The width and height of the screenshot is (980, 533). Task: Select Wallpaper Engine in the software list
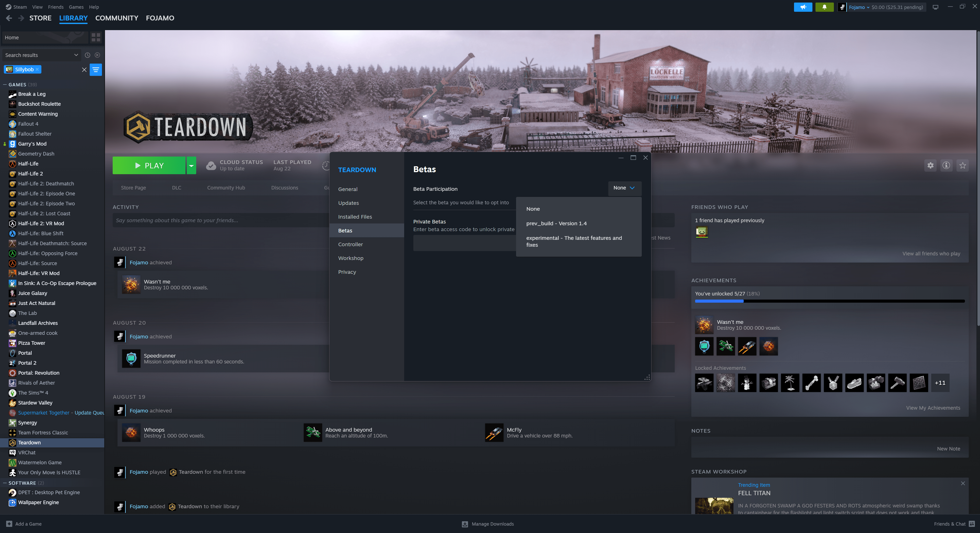[38, 502]
